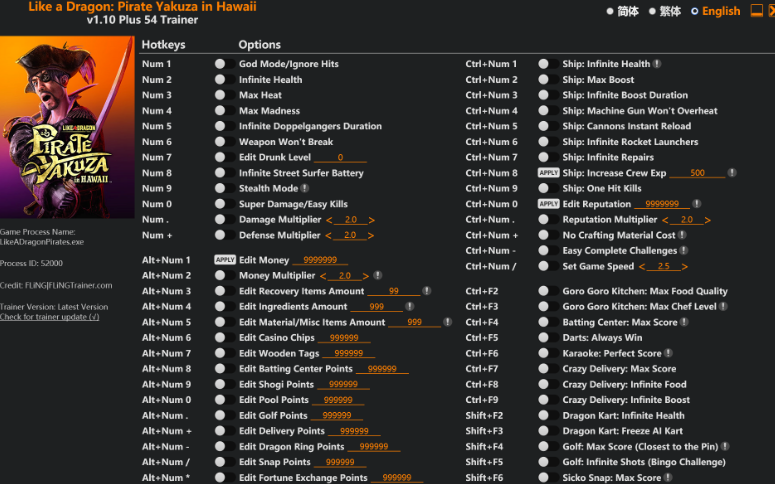This screenshot has width=775, height=484.
Task: Decrease Damage Multiplier with left arrow
Action: (329, 220)
